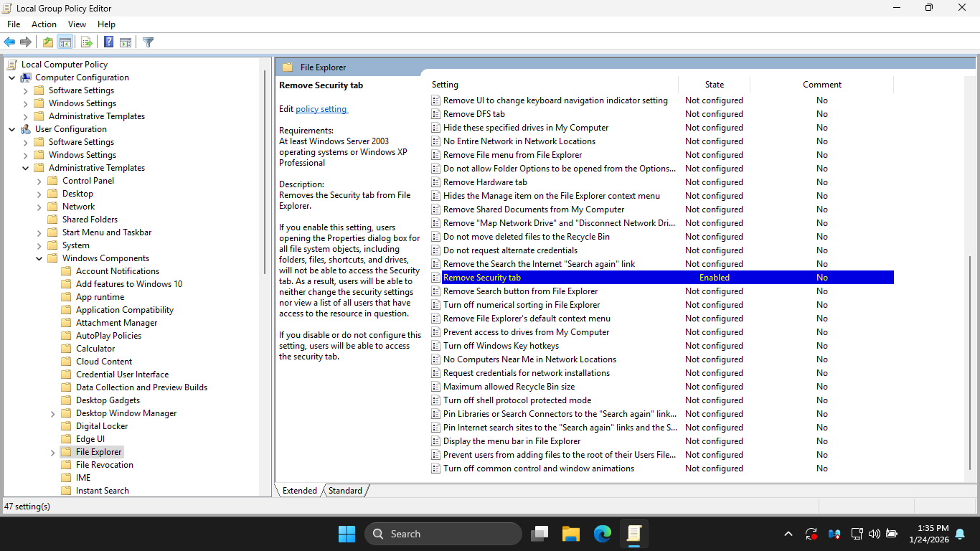This screenshot has height=551, width=980.
Task: Toggle the Show/Hide Console Tree icon
Action: coord(65,42)
